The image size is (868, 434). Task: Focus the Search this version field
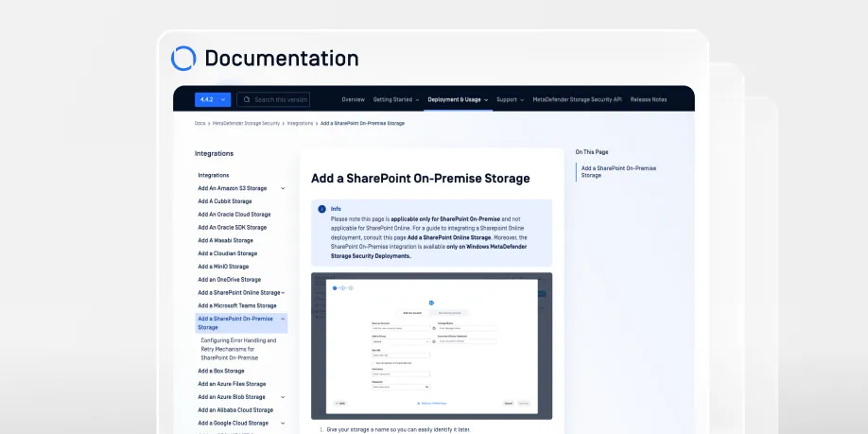(x=273, y=99)
